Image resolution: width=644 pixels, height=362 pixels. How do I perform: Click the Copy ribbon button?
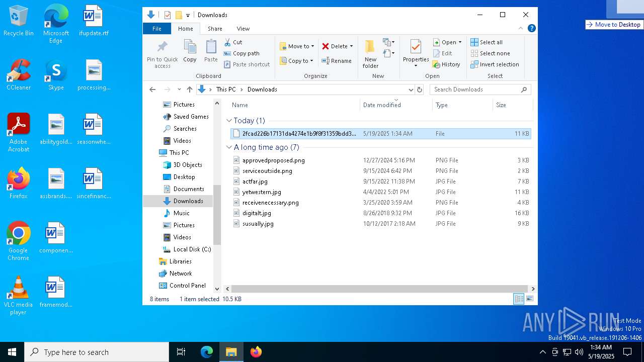[x=190, y=51]
